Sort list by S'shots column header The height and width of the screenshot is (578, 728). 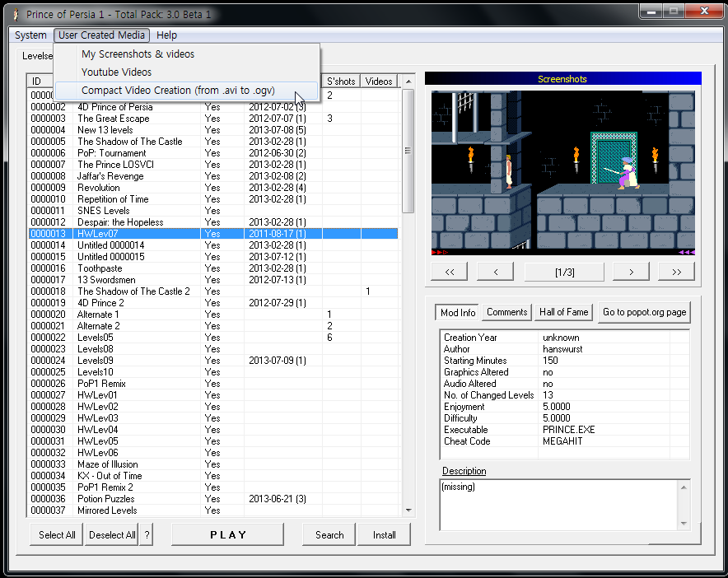(341, 82)
